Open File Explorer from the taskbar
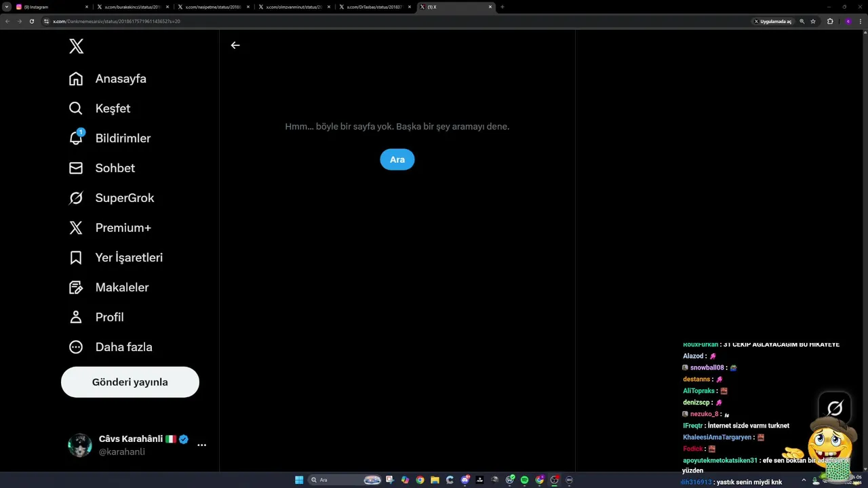This screenshot has height=488, width=868. click(x=435, y=480)
